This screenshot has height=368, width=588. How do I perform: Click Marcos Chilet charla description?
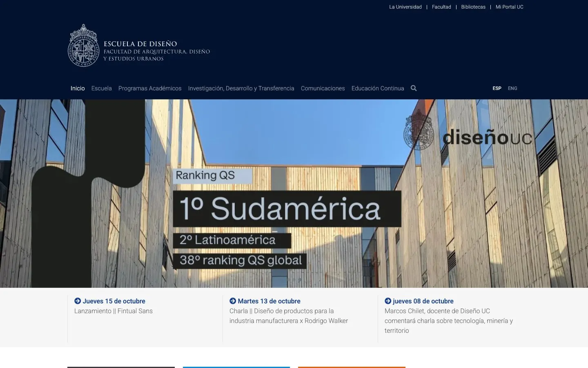449,321
